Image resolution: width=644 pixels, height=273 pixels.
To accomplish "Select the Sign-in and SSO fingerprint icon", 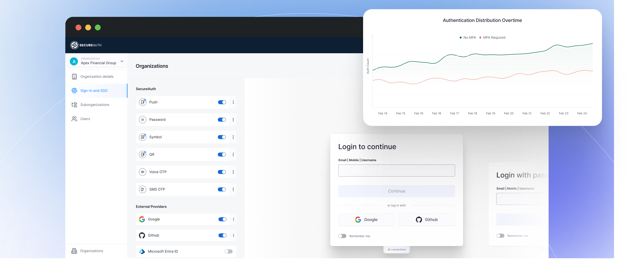I will (74, 91).
